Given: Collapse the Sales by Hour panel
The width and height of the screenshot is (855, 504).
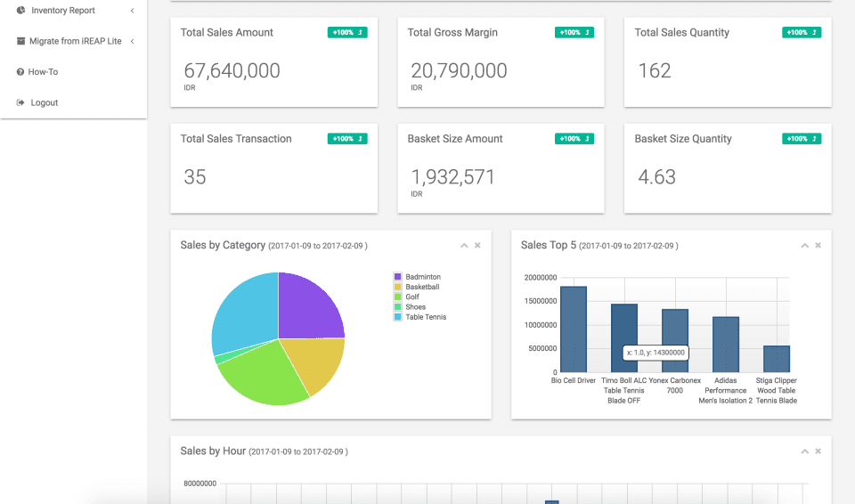Looking at the screenshot, I should [804, 451].
